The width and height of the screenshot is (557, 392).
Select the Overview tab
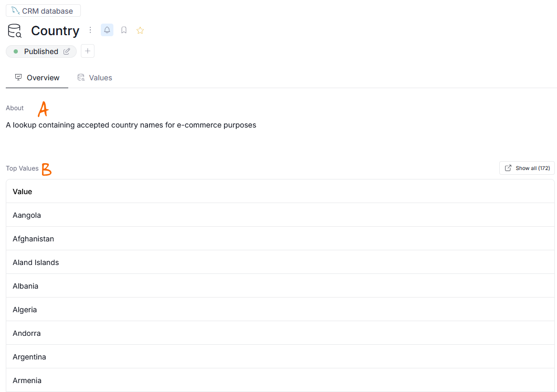(37, 78)
